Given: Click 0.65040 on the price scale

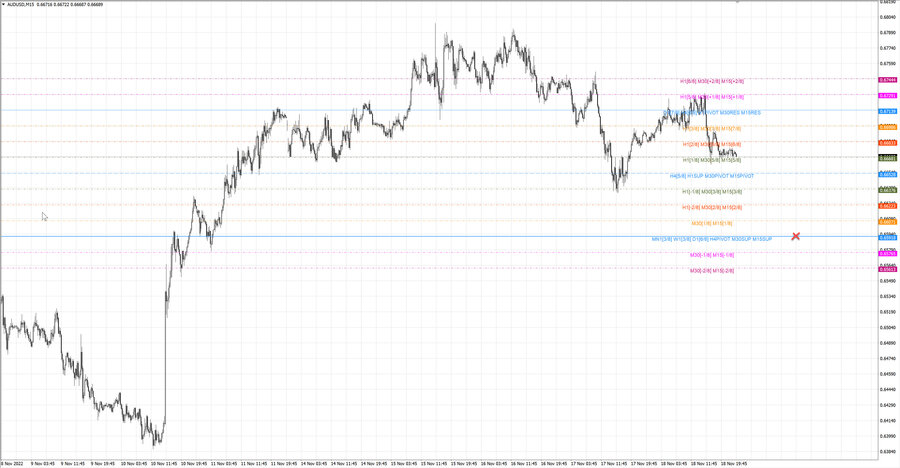Looking at the screenshot, I should point(888,328).
